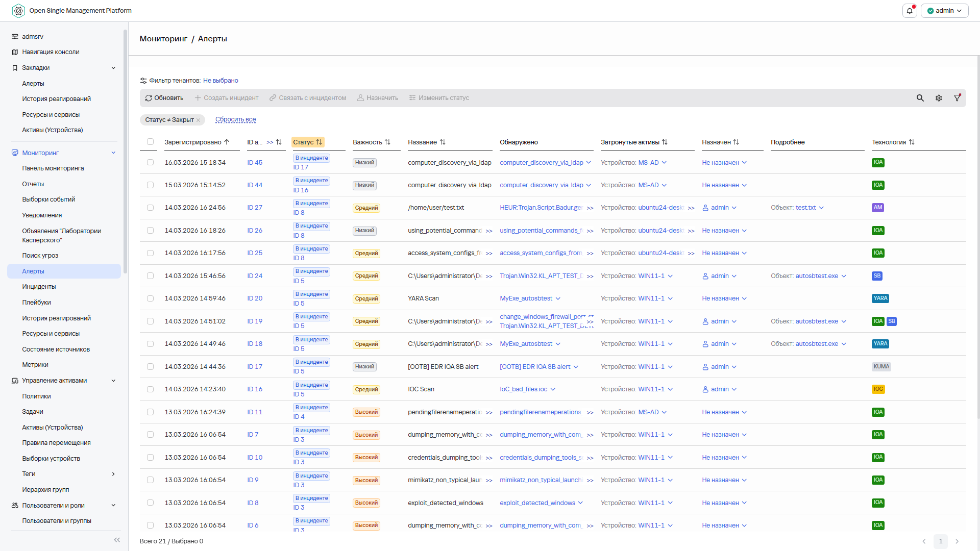980x551 pixels.
Task: Click the search magnifier icon in toolbar
Action: (x=920, y=98)
